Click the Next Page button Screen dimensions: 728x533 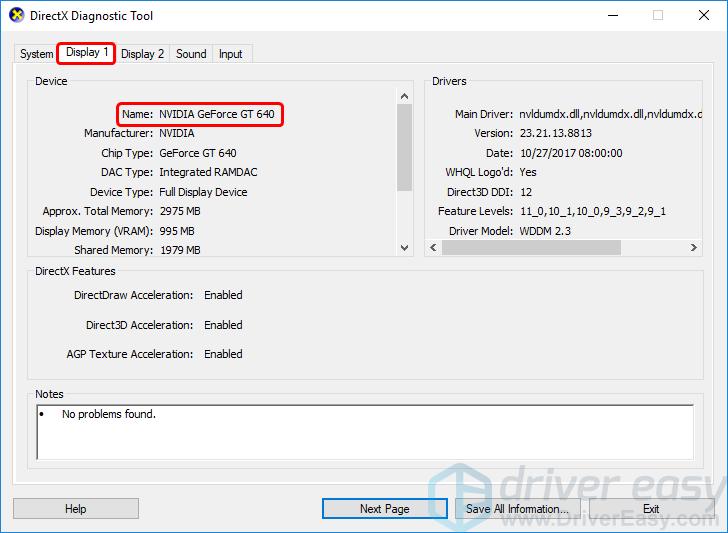[384, 509]
